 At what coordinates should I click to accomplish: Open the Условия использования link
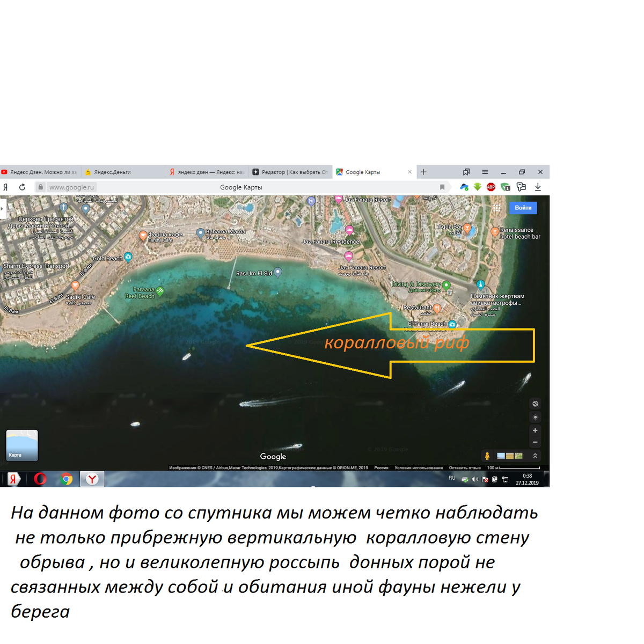[x=419, y=468]
